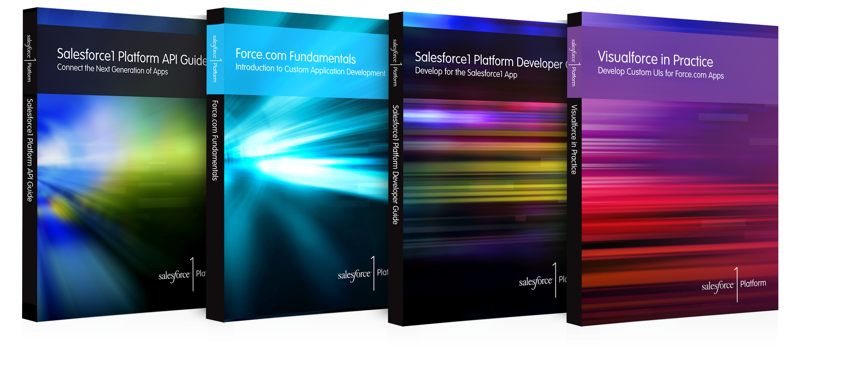This screenshot has height=372, width=868.
Task: Click salesforce Platform logo on Visualforce cover
Action: click(x=734, y=285)
